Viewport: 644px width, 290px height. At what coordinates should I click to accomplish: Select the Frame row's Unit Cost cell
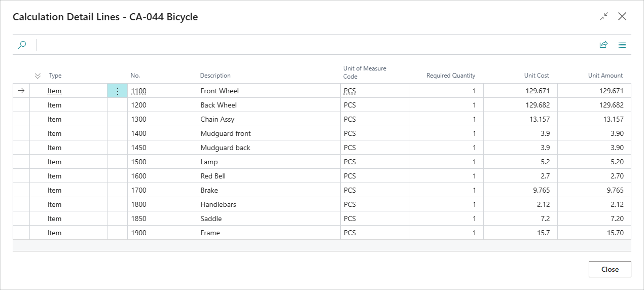(x=520, y=233)
